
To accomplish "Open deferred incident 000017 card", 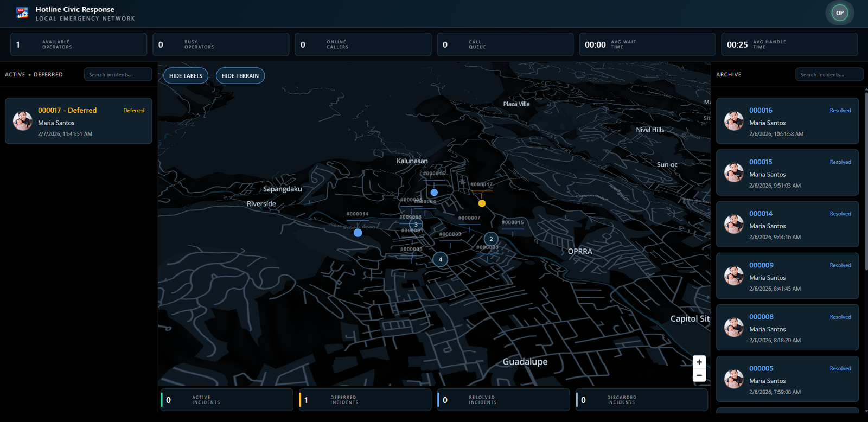I will pyautogui.click(x=79, y=121).
